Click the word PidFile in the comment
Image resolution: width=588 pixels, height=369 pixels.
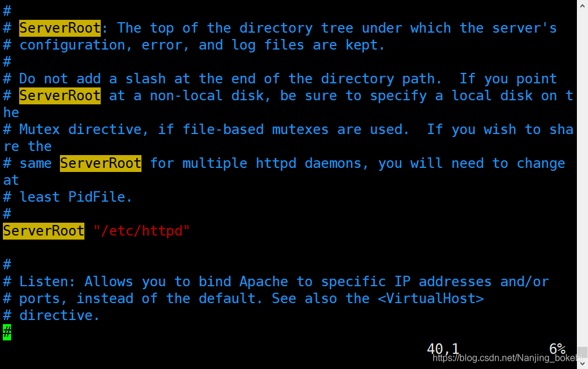click(97, 197)
